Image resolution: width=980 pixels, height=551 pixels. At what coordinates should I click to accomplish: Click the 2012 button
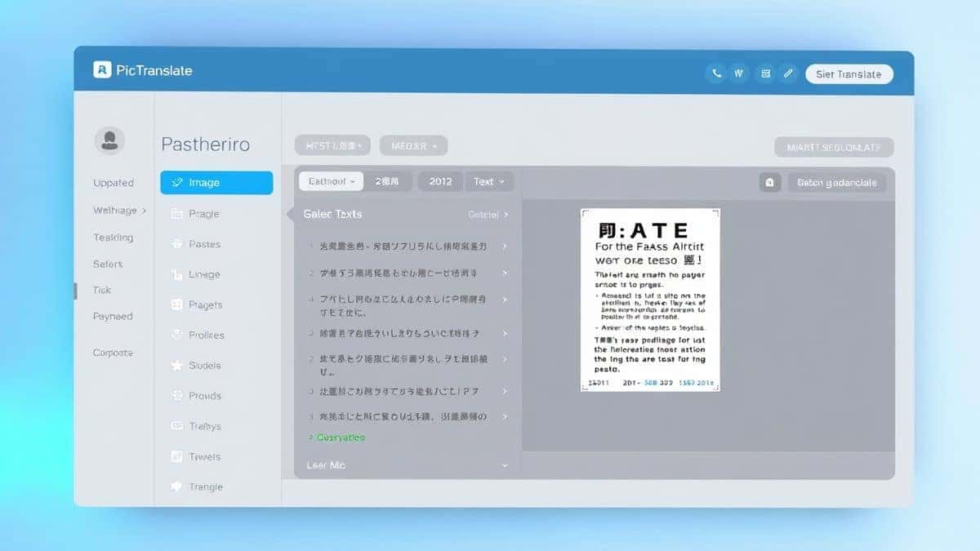pos(440,181)
